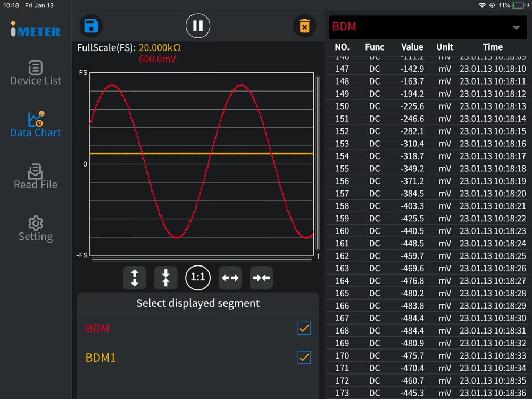Select the row timestamped 10:18:31
The width and height of the screenshot is (532, 399).
[428, 331]
